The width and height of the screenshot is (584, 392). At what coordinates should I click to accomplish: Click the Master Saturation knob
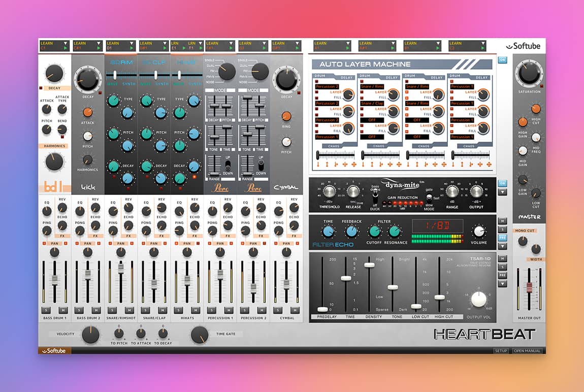pos(529,75)
